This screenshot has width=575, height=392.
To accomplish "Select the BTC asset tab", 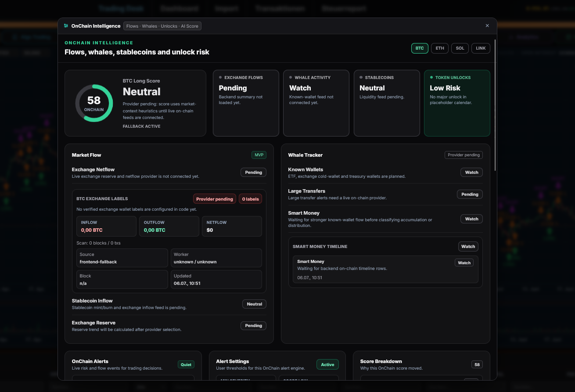I will coord(420,48).
